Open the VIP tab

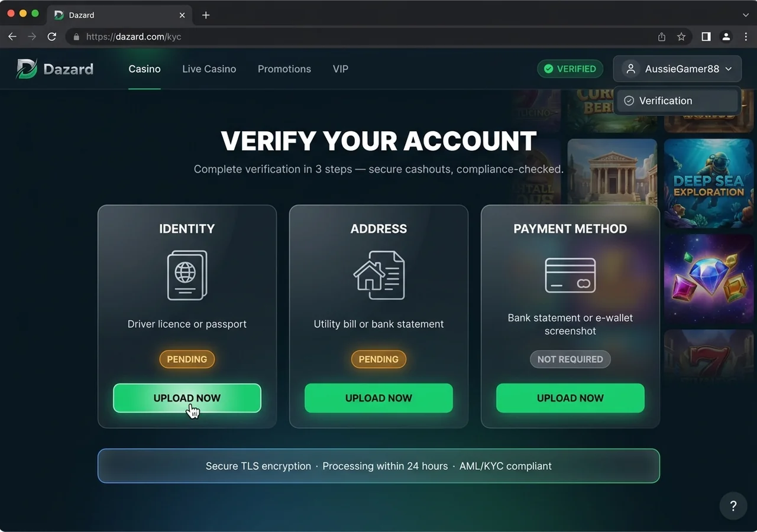click(x=340, y=69)
